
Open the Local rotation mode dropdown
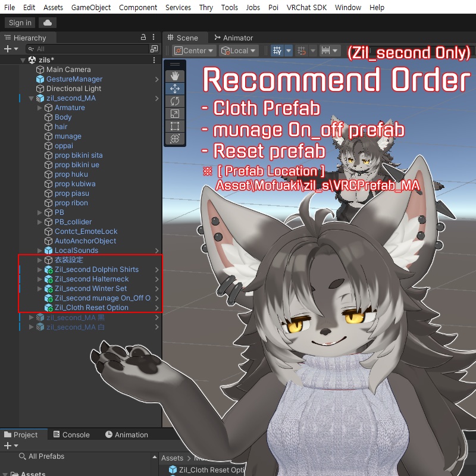239,51
